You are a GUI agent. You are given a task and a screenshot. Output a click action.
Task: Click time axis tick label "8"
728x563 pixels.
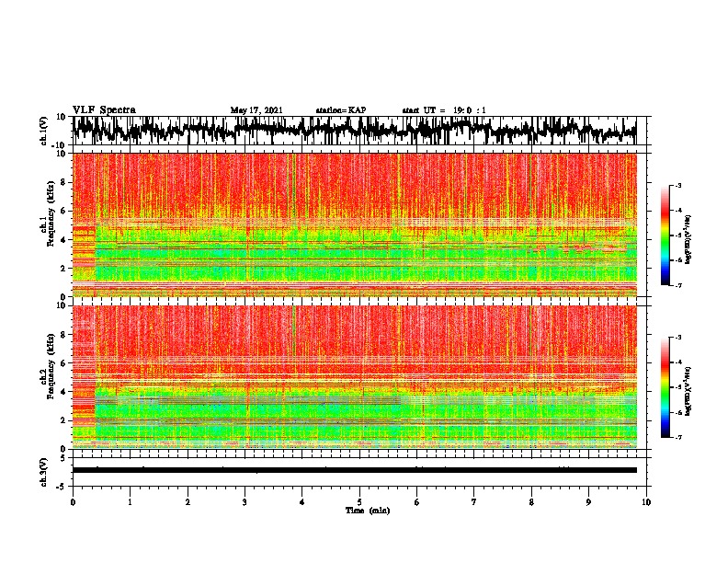(x=531, y=502)
